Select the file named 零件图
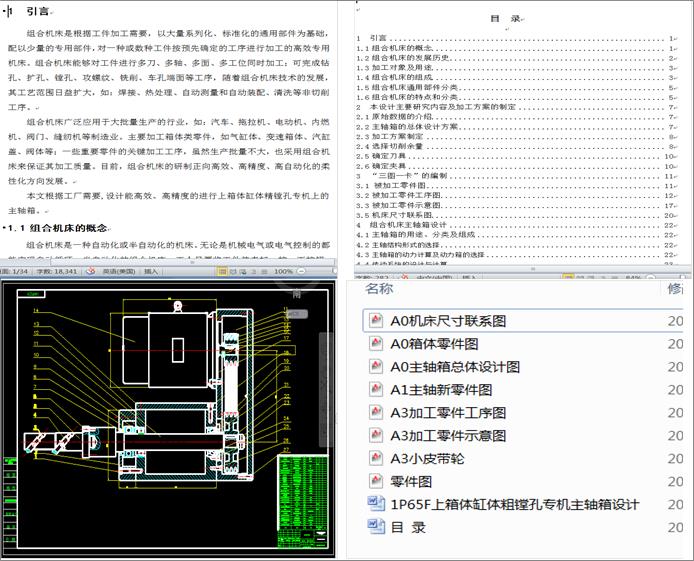Viewport: 694px width, 561px height. click(411, 482)
